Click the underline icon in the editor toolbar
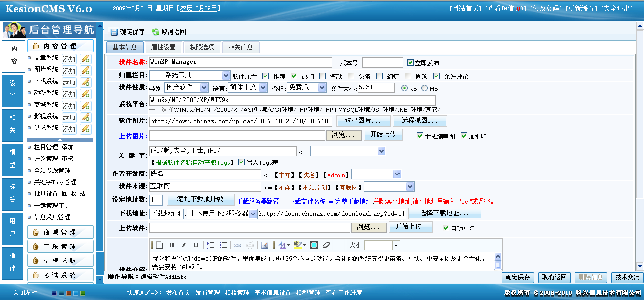 pyautogui.click(x=196, y=245)
